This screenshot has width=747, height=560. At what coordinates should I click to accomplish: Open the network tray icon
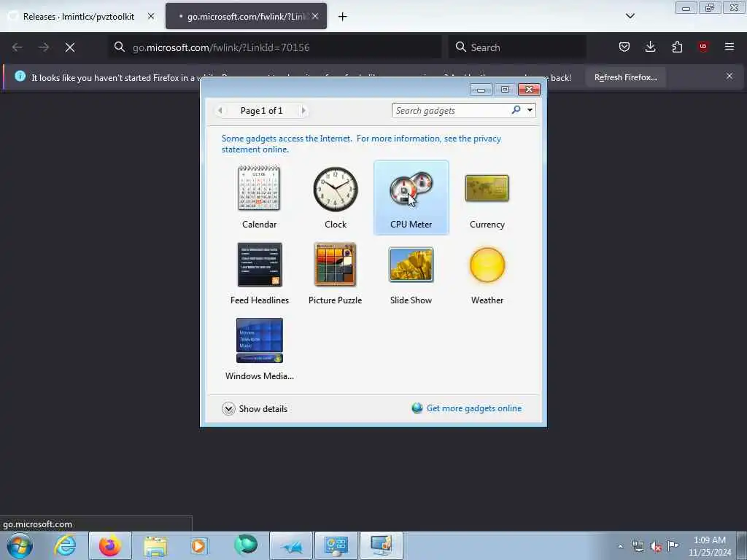pos(638,546)
